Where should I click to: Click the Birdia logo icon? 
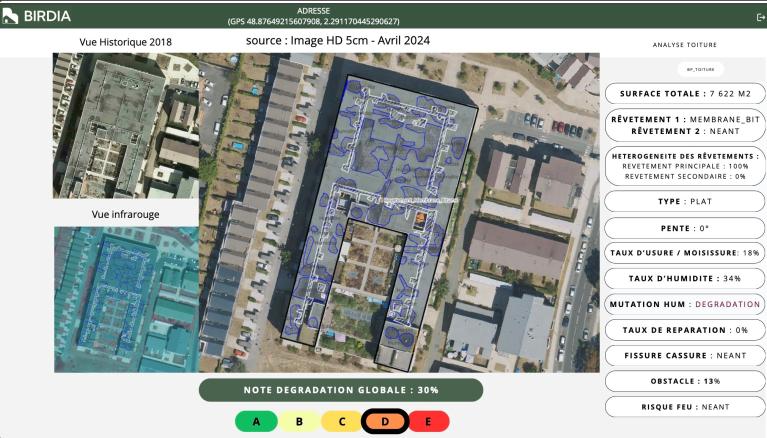tap(11, 16)
